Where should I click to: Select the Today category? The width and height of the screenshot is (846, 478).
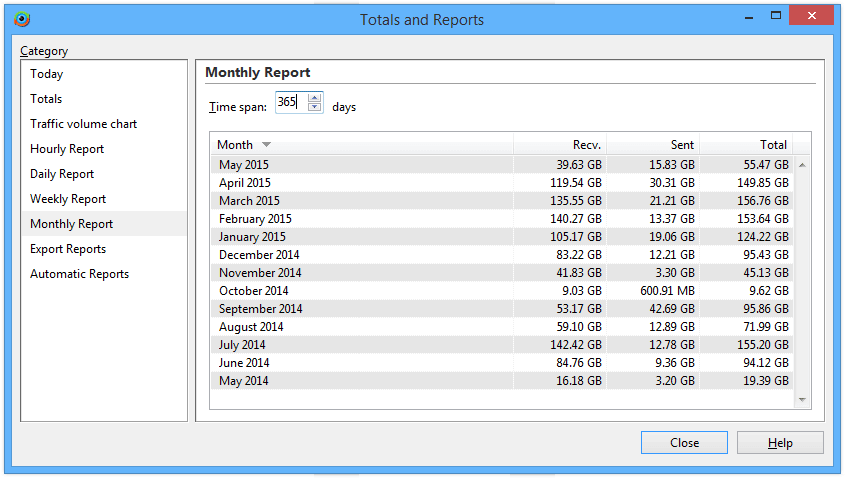tap(46, 74)
